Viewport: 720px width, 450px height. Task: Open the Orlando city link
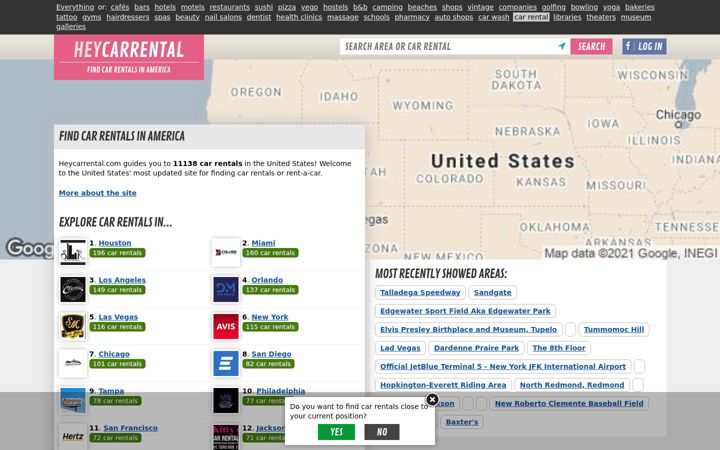pos(267,280)
